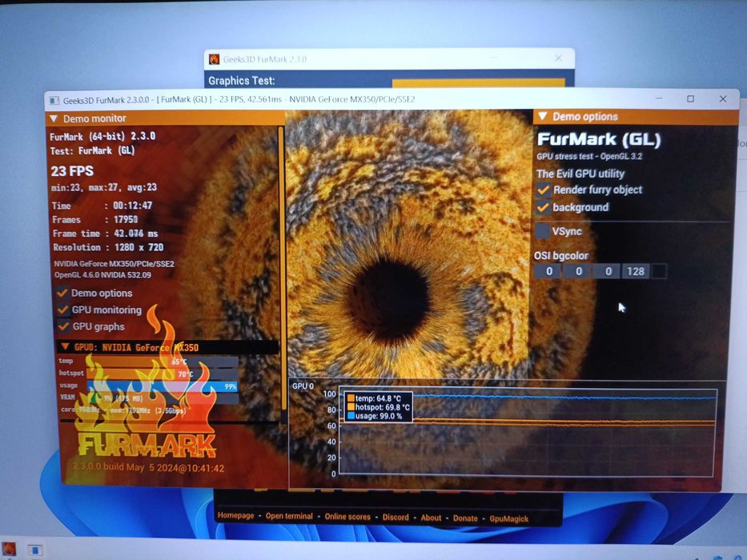Click the graph legend temp: 64.8 °C
This screenshot has height=560, width=747.
click(x=378, y=398)
